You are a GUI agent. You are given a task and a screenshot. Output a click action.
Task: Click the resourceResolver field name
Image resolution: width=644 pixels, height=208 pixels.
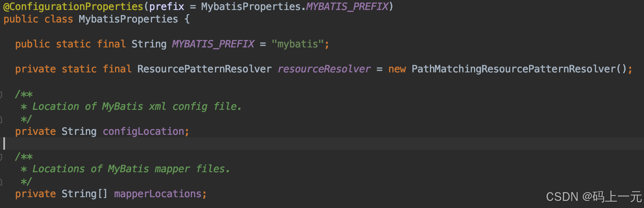coord(324,69)
